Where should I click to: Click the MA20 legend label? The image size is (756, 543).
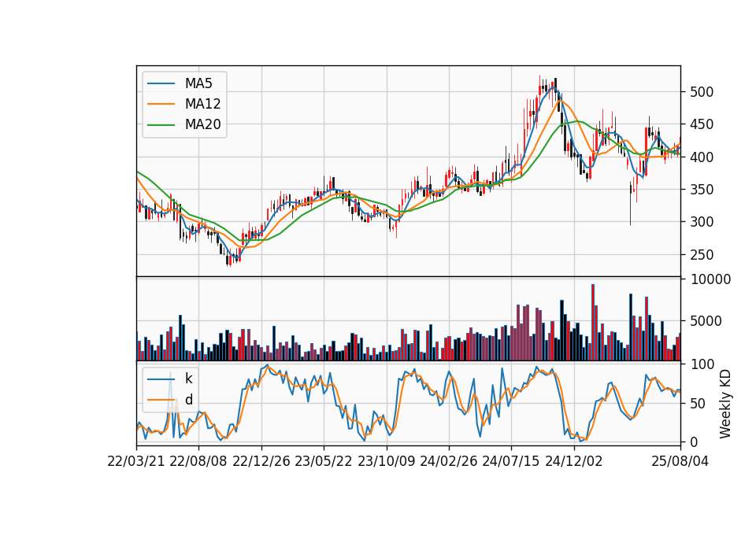point(202,124)
